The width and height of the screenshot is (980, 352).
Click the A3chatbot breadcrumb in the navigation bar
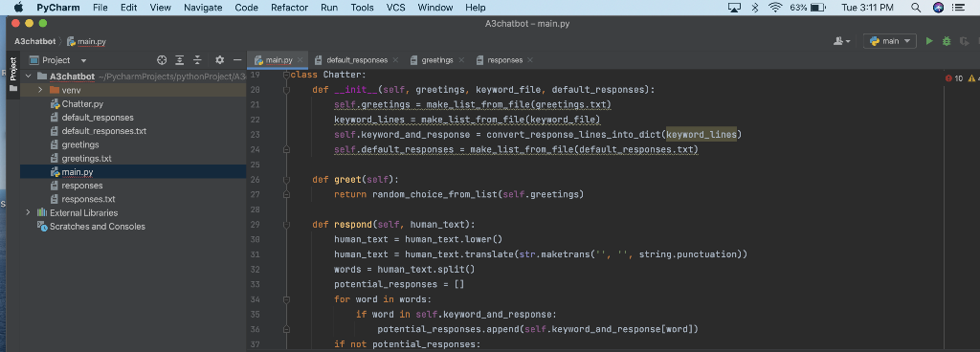click(x=35, y=41)
